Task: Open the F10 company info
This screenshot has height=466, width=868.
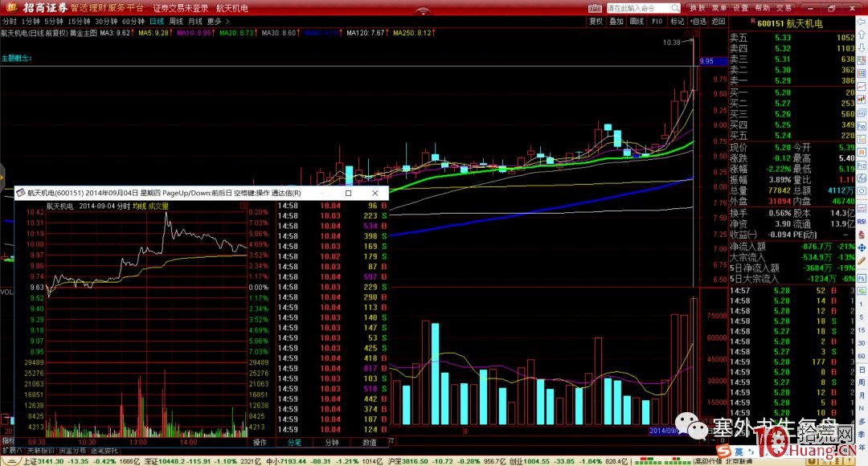Action: 657,22
